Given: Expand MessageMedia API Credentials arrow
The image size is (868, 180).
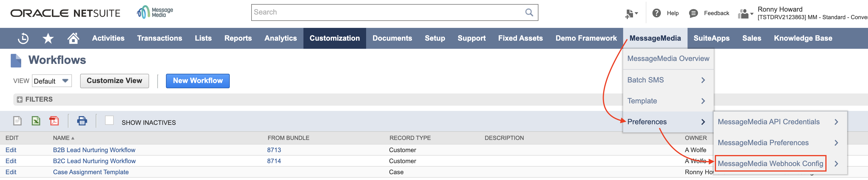Looking at the screenshot, I should tap(836, 122).
